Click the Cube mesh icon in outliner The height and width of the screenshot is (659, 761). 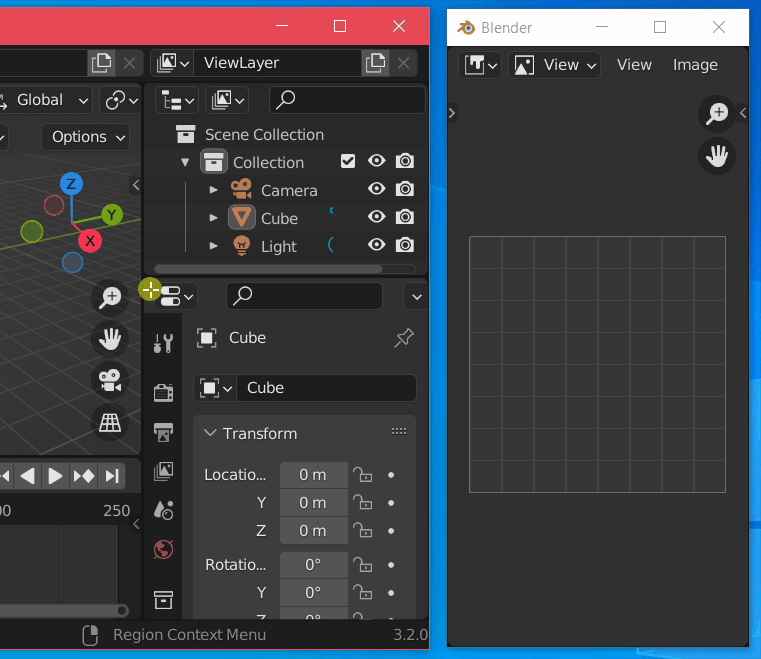click(241, 217)
